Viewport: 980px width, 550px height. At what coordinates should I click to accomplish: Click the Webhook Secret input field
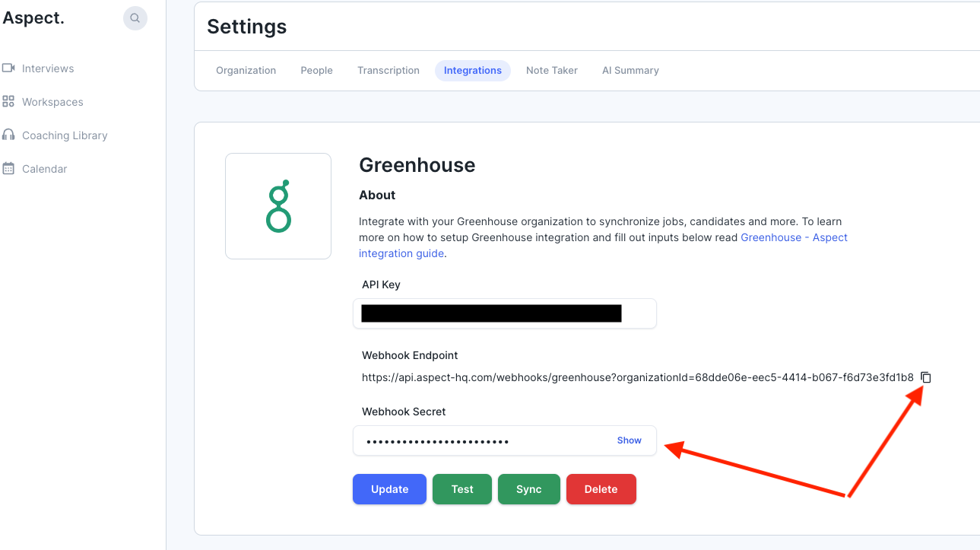(505, 440)
